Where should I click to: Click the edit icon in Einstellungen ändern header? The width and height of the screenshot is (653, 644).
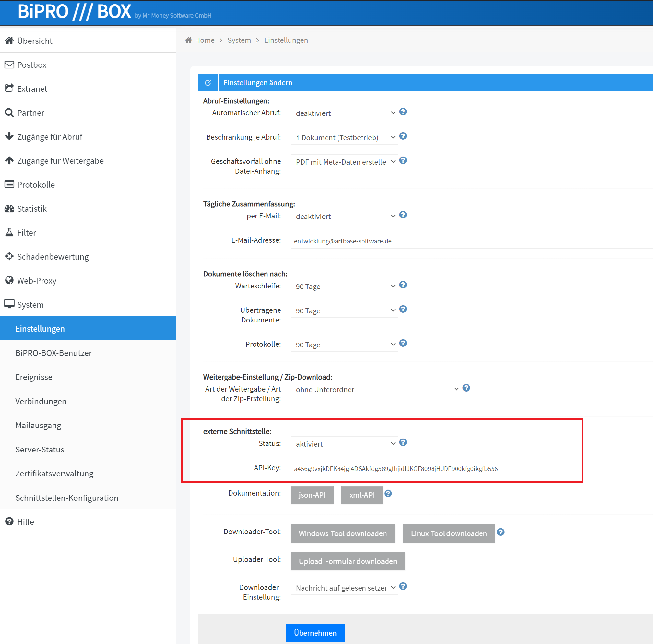click(x=208, y=83)
